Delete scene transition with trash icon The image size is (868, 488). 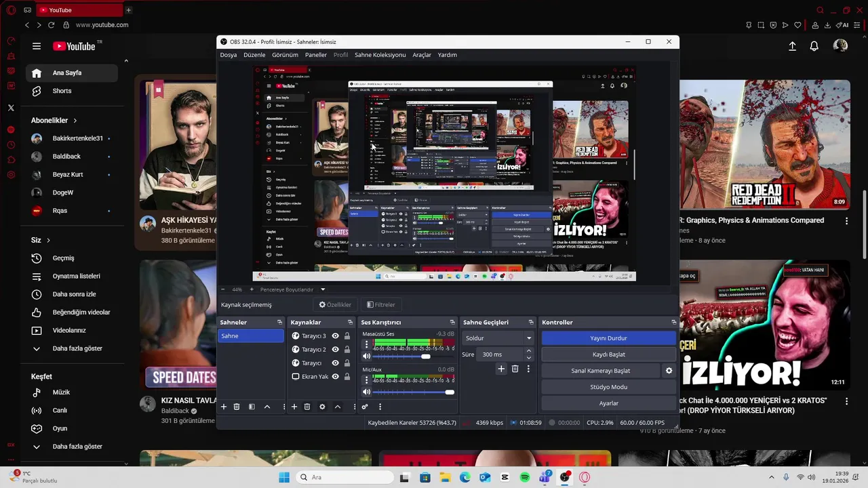click(515, 369)
